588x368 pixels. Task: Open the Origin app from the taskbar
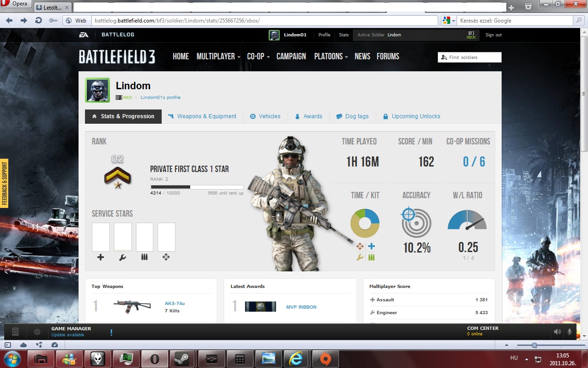click(x=325, y=358)
